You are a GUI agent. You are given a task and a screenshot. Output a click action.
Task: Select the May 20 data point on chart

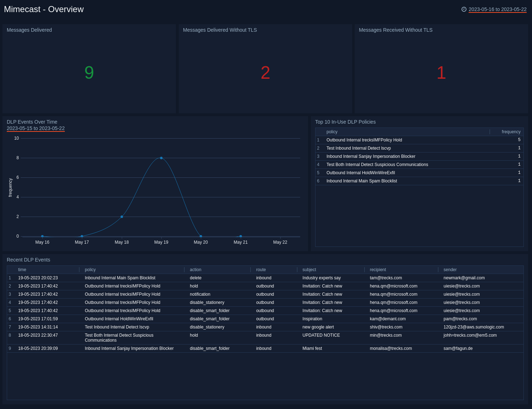pos(201,236)
